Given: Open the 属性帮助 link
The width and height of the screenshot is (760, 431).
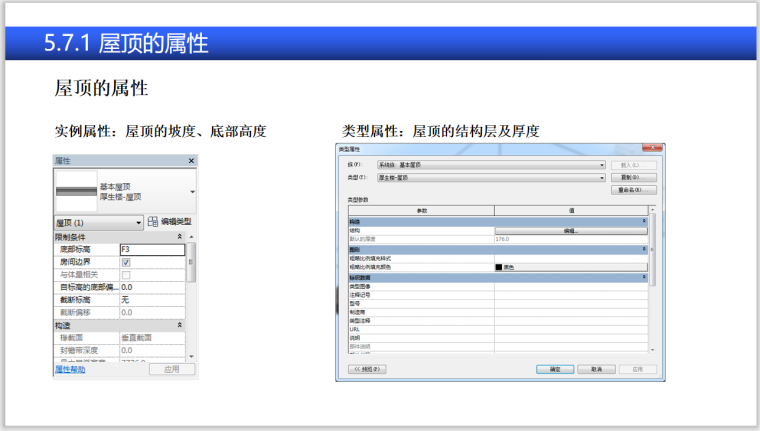Looking at the screenshot, I should pyautogui.click(x=70, y=369).
